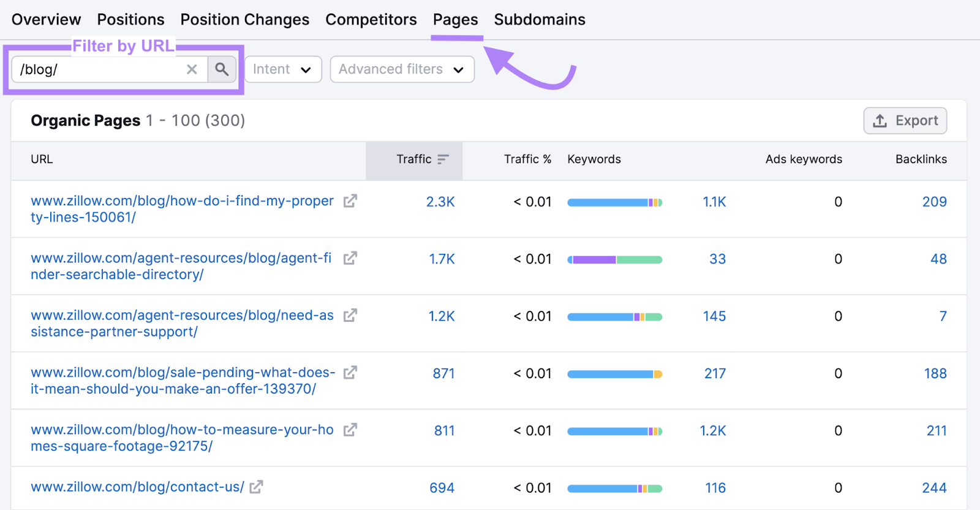Open the Intent dropdown filter

(283, 69)
